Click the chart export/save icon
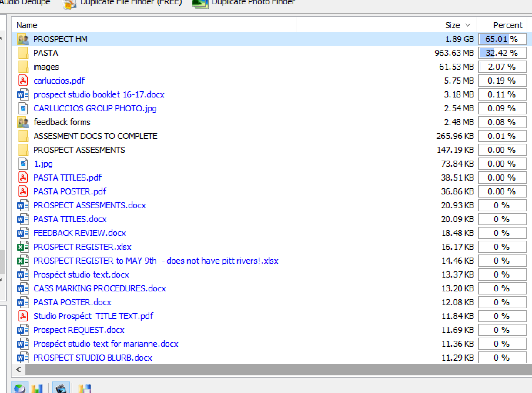The width and height of the screenshot is (532, 393). click(85, 388)
